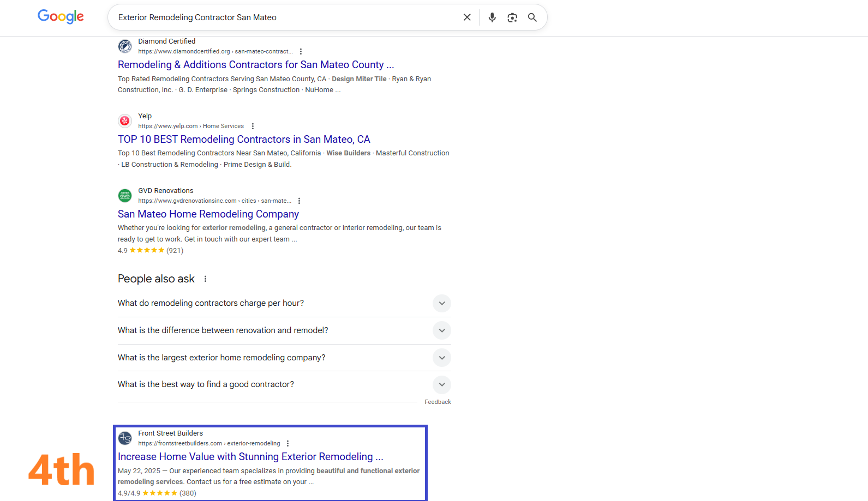Click the Feedback link under People also ask
The height and width of the screenshot is (501, 868).
tap(438, 402)
